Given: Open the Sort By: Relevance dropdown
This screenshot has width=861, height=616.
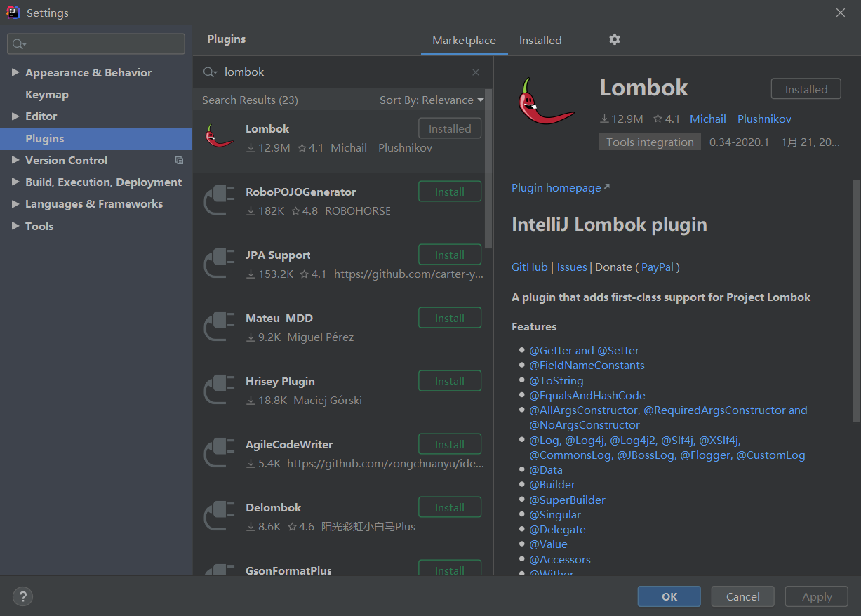Looking at the screenshot, I should (x=432, y=100).
